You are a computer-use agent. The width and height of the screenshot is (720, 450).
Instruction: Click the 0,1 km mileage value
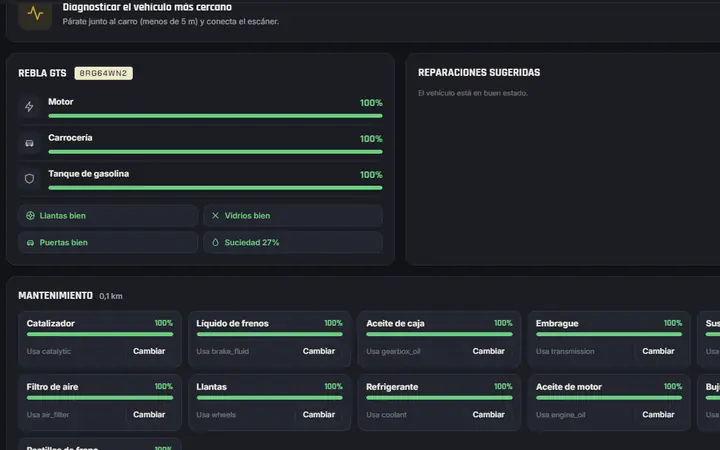(x=111, y=296)
